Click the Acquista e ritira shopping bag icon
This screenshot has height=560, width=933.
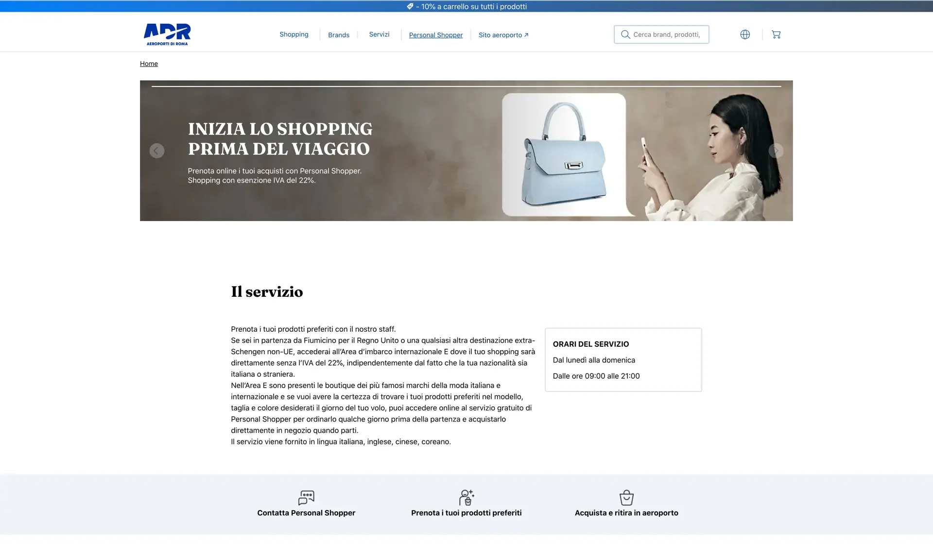[626, 497]
